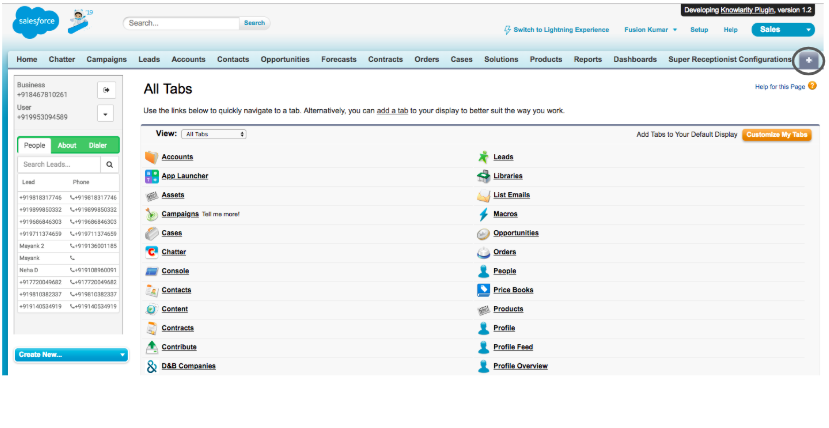Click the 'Tell me more!' link

[x=220, y=215]
